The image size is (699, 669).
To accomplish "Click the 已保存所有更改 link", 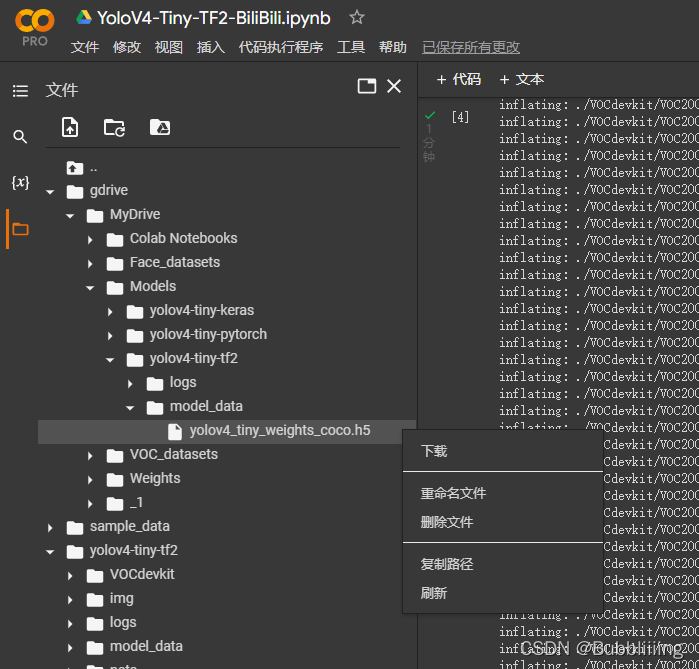I will pos(471,47).
